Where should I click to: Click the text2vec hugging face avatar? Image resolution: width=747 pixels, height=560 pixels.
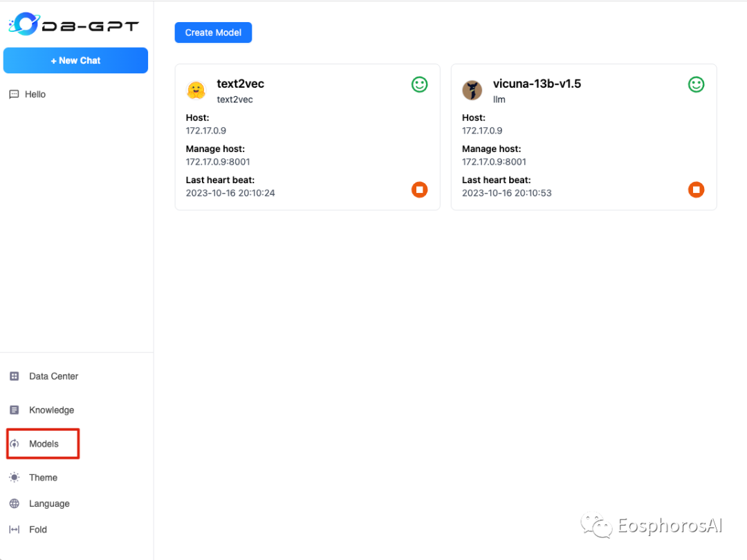196,90
